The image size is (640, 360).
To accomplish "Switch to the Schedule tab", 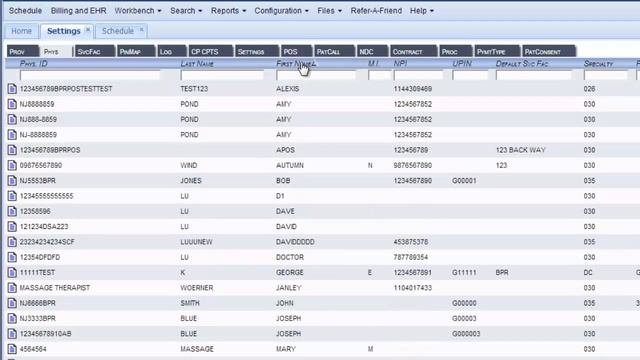I will (x=118, y=31).
